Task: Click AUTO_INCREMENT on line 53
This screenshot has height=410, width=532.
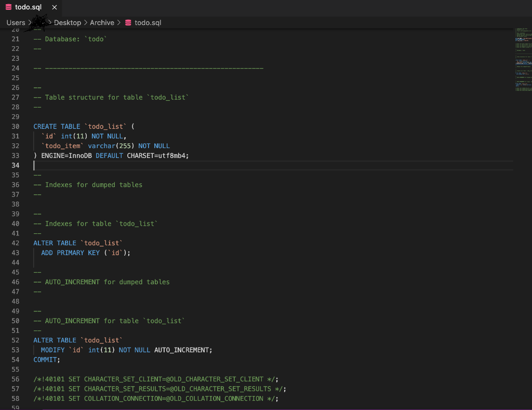Action: [x=181, y=350]
